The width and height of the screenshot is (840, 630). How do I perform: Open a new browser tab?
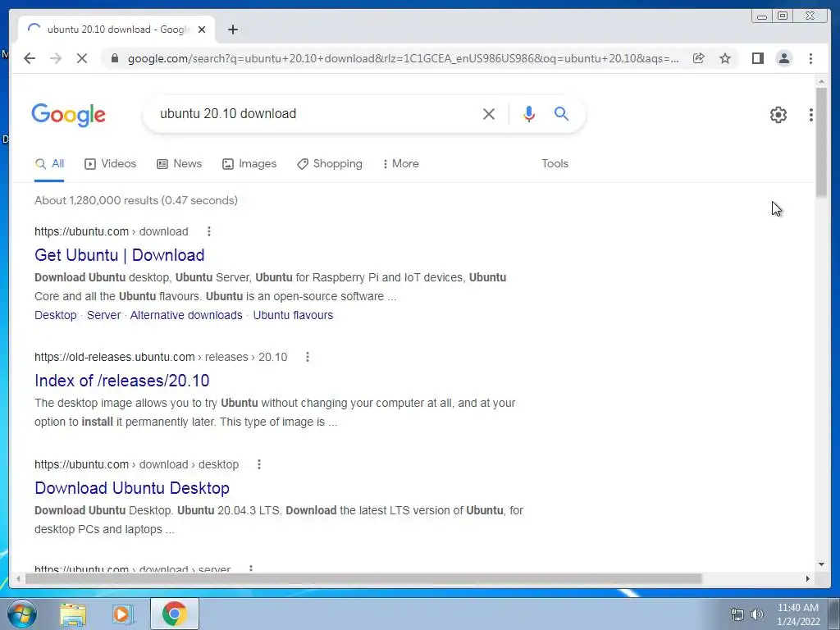(x=232, y=30)
